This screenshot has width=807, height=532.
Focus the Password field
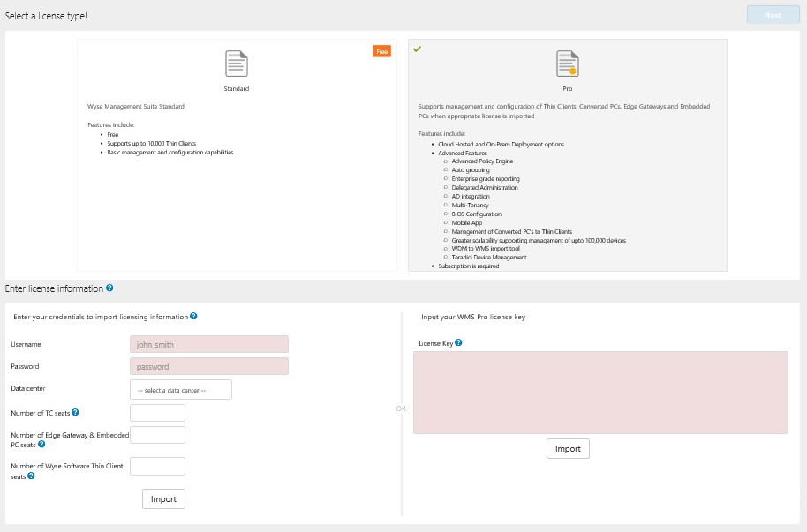[x=209, y=366]
